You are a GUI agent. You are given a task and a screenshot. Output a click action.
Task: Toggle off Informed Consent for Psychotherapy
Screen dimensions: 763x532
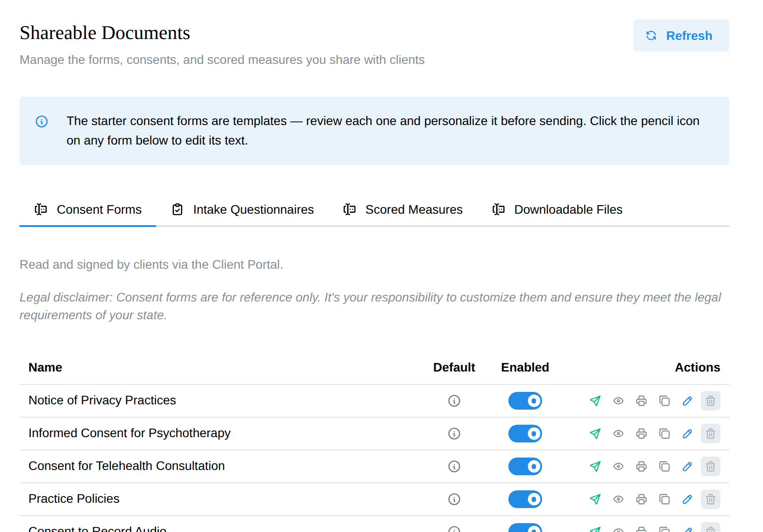pyautogui.click(x=525, y=434)
